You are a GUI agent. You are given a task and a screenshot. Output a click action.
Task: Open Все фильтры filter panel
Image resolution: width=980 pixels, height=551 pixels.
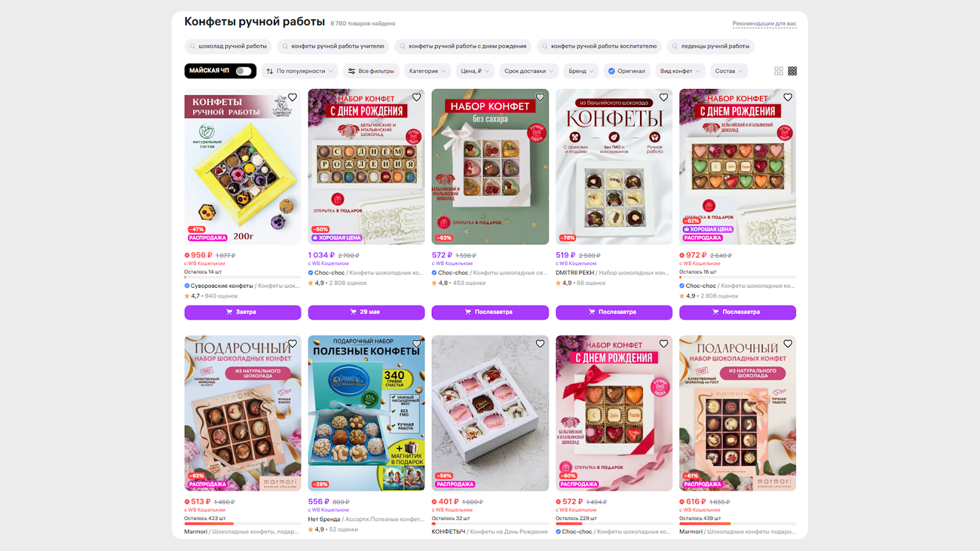click(371, 71)
